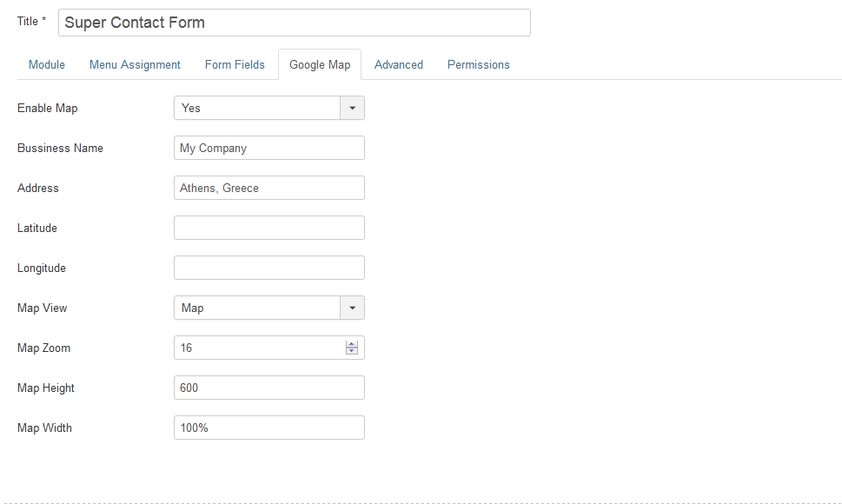The width and height of the screenshot is (842, 504).
Task: Click the Title field with Super Contact Form
Action: [295, 23]
